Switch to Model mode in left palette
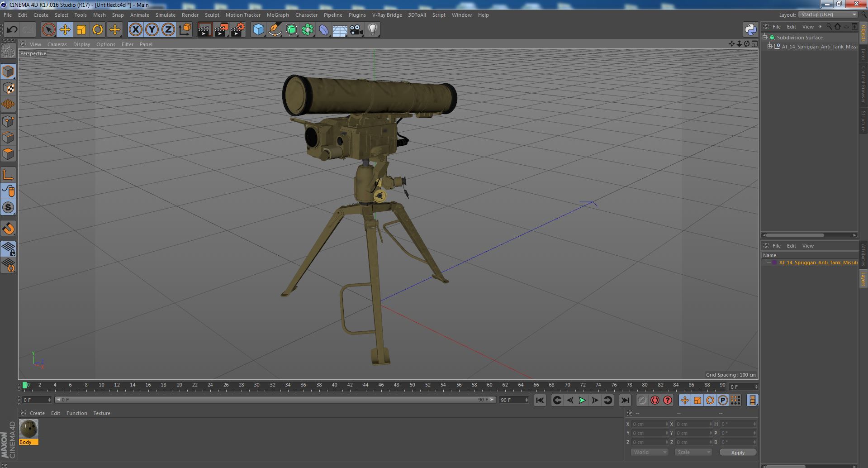868x468 pixels. pyautogui.click(x=8, y=72)
